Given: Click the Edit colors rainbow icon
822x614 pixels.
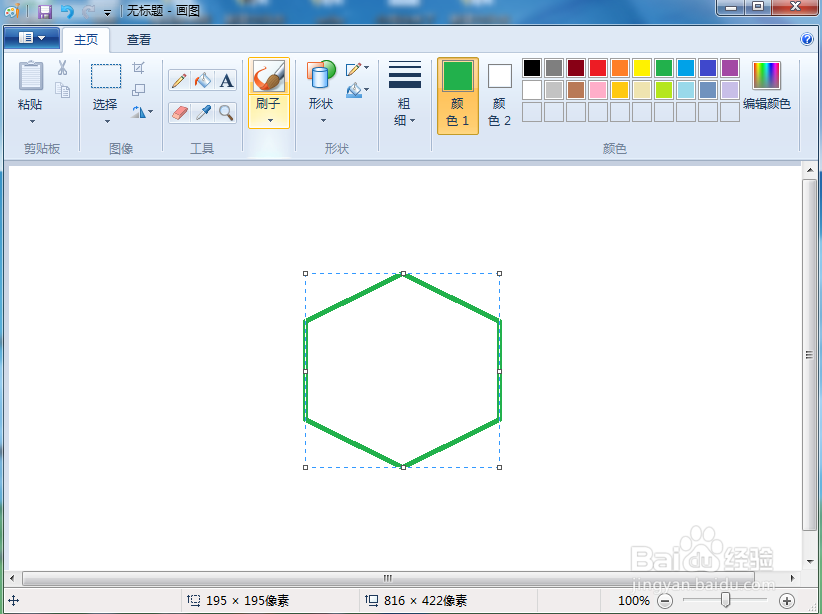Looking at the screenshot, I should [766, 75].
